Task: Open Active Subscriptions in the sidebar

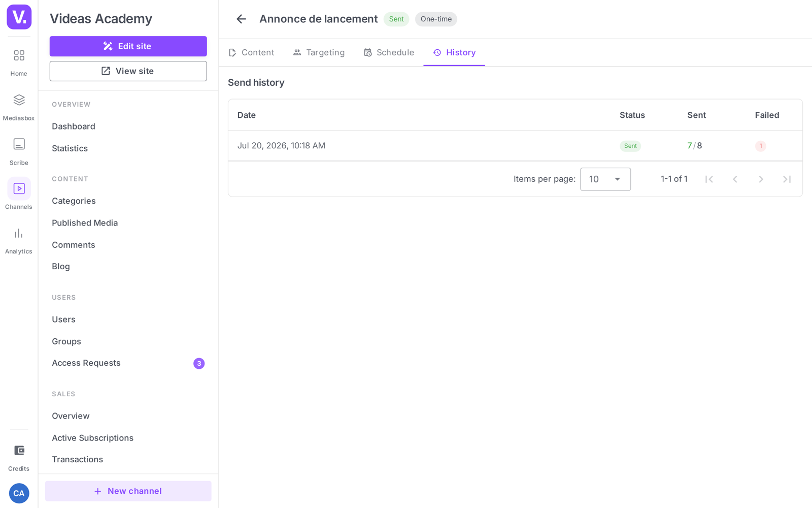Action: coord(93,438)
